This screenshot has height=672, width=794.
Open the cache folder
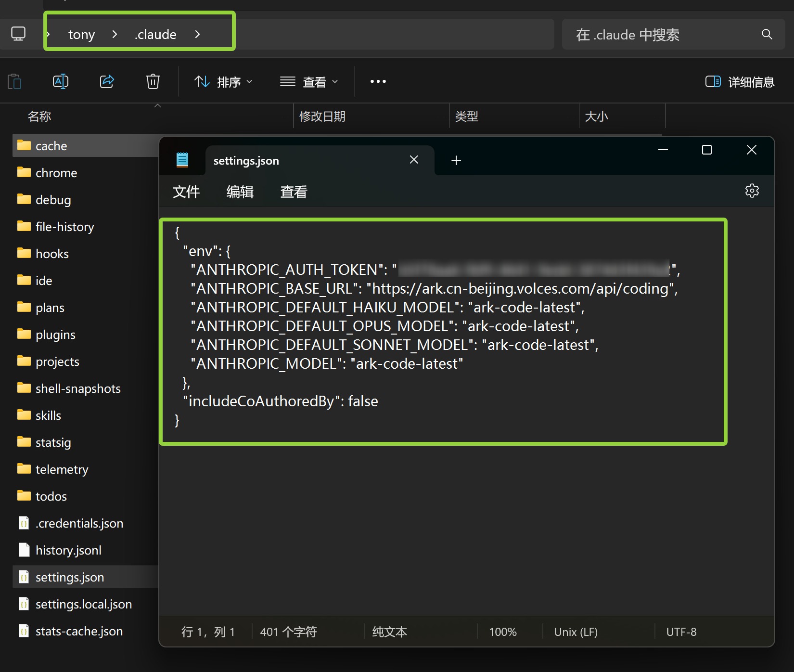[x=51, y=145]
